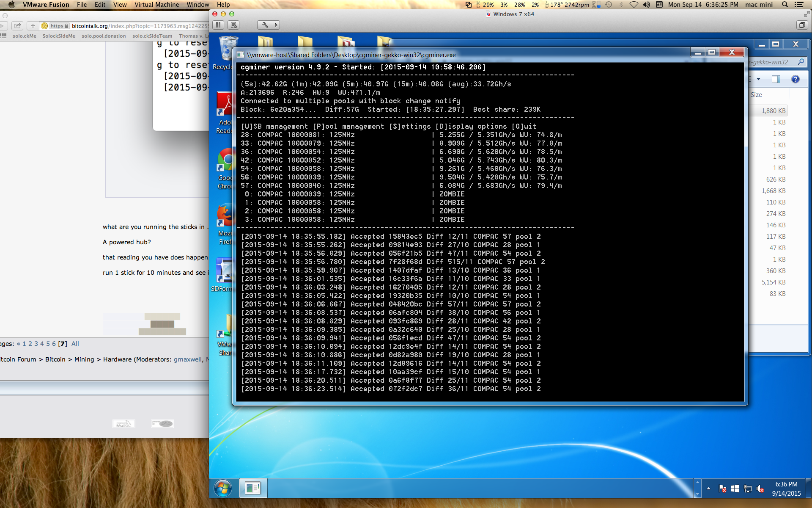Pause the VM with the suspend button
The height and width of the screenshot is (508, 812).
(218, 25)
